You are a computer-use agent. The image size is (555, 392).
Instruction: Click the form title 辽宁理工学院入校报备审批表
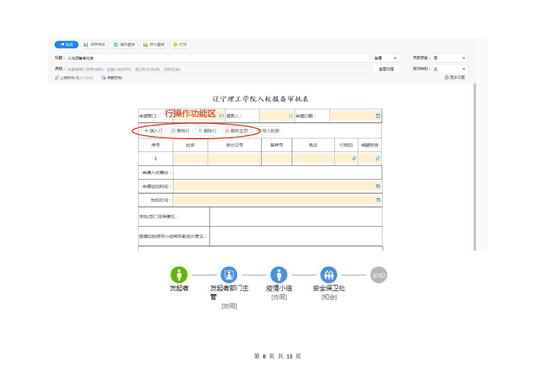[x=260, y=99]
